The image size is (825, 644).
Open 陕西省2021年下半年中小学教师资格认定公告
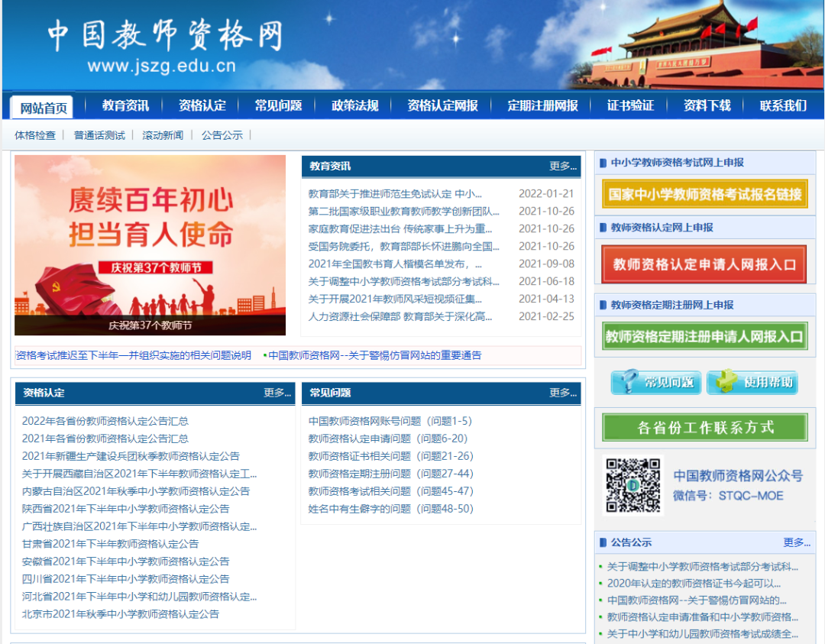coord(126,509)
